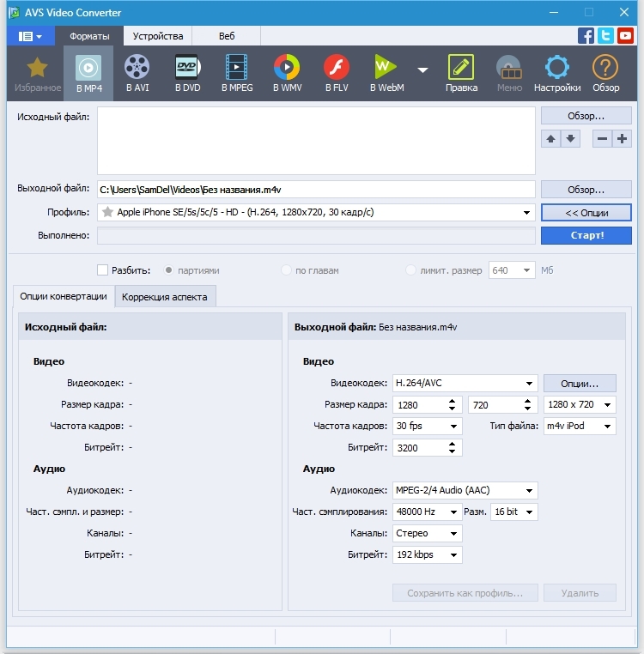
Task: Expand the Профиль dropdown list
Action: pyautogui.click(x=526, y=212)
